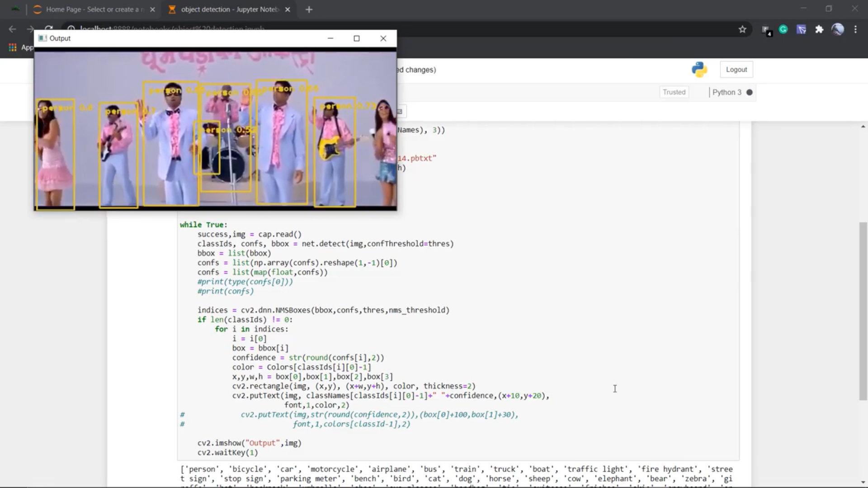Click the scrollbar up arrow
The height and width of the screenshot is (488, 868).
(x=863, y=127)
